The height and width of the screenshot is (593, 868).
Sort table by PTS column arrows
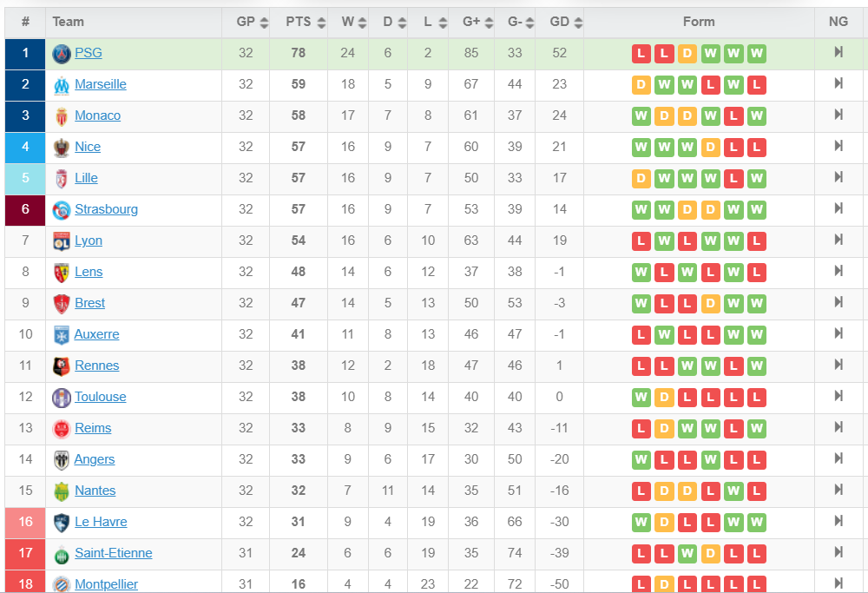[x=321, y=23]
